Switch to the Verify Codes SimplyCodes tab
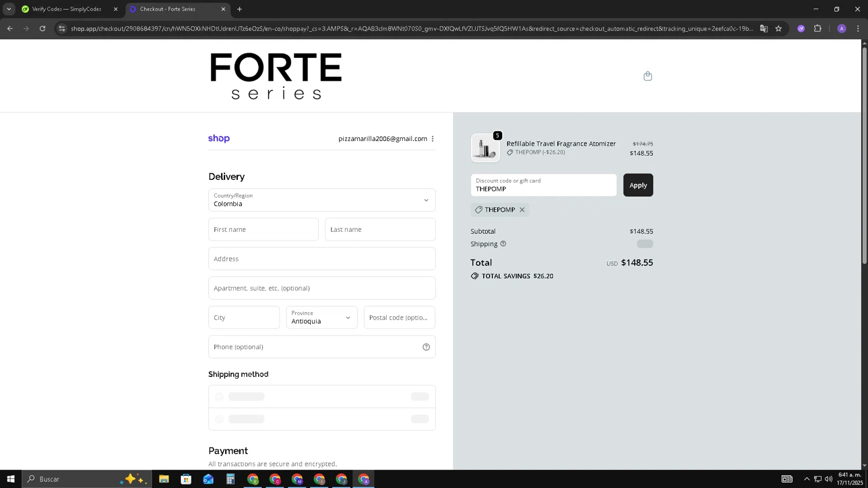Image resolution: width=868 pixels, height=488 pixels. pyautogui.click(x=67, y=9)
